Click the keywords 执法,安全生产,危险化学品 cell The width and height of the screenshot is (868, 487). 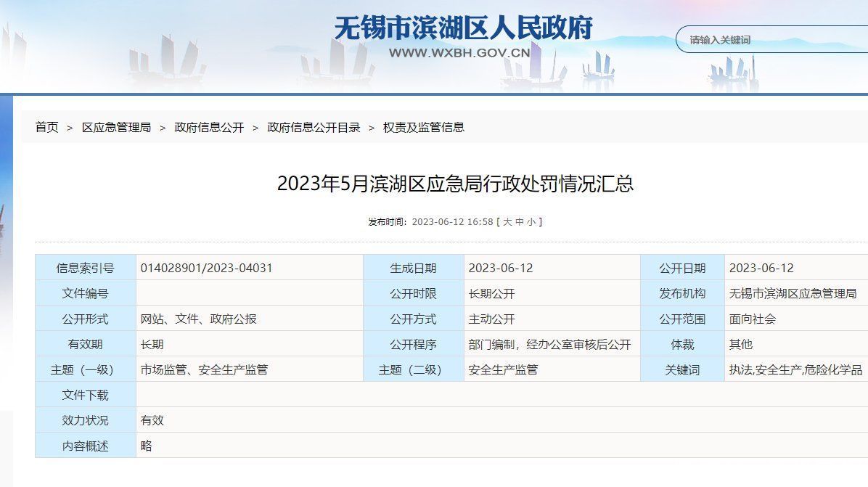[796, 369]
